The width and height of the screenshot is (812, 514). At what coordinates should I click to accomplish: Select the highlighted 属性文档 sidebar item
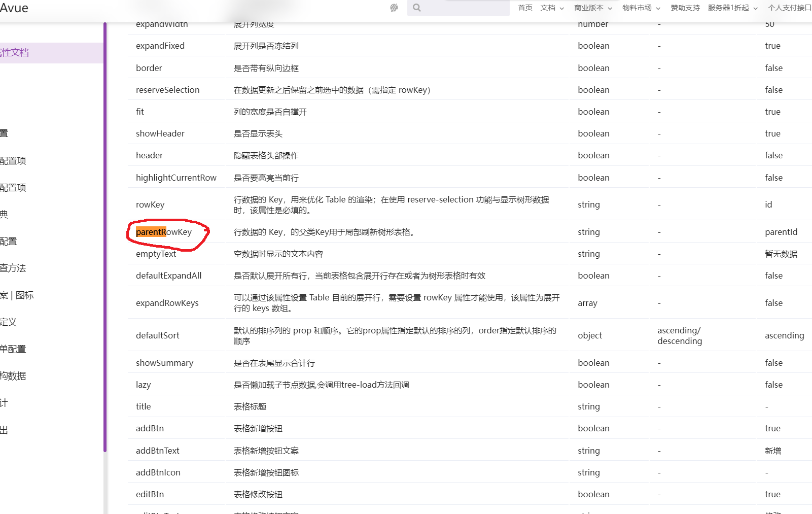point(13,52)
